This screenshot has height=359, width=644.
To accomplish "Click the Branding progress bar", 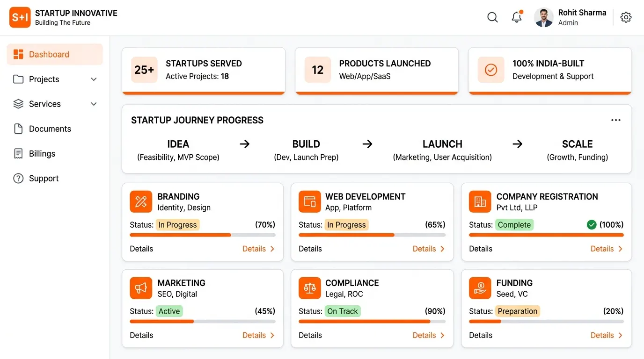I will click(x=203, y=235).
